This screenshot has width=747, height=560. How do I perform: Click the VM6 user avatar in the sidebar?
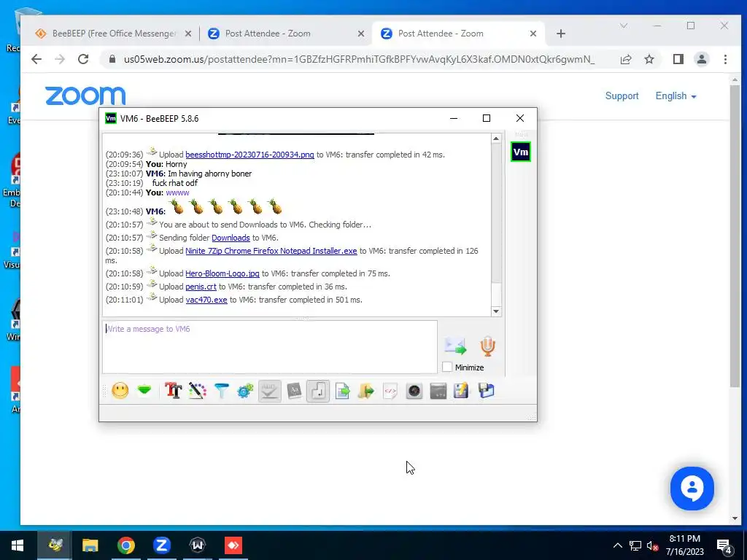(x=520, y=152)
